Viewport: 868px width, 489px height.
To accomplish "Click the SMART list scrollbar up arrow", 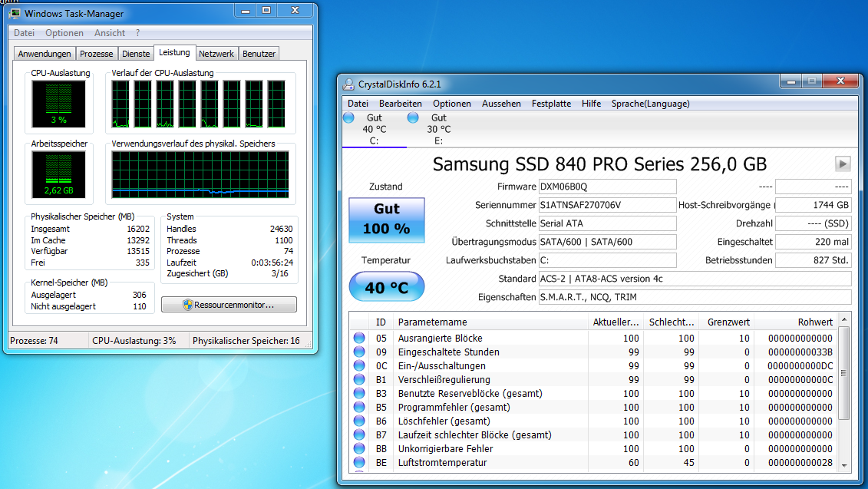I will 843,319.
